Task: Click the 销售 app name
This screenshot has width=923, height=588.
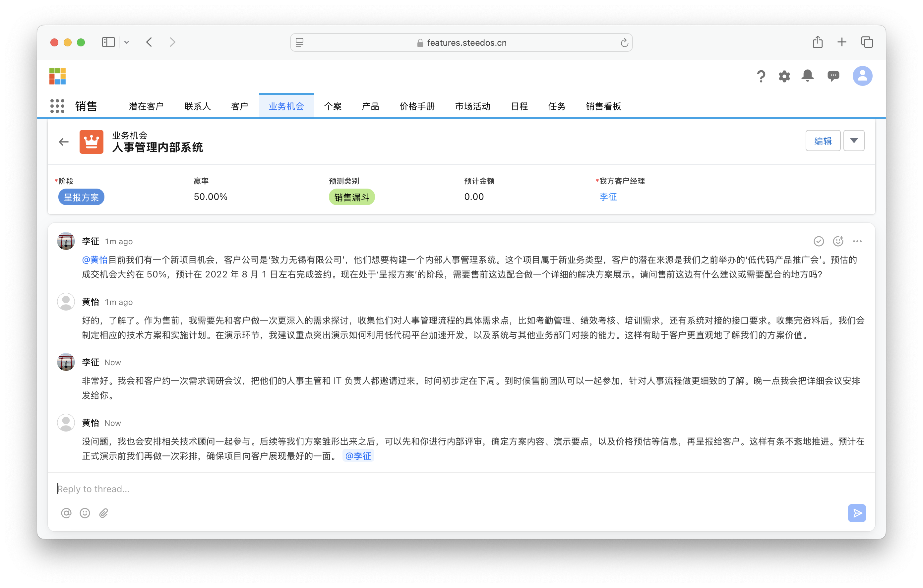Action: tap(86, 106)
